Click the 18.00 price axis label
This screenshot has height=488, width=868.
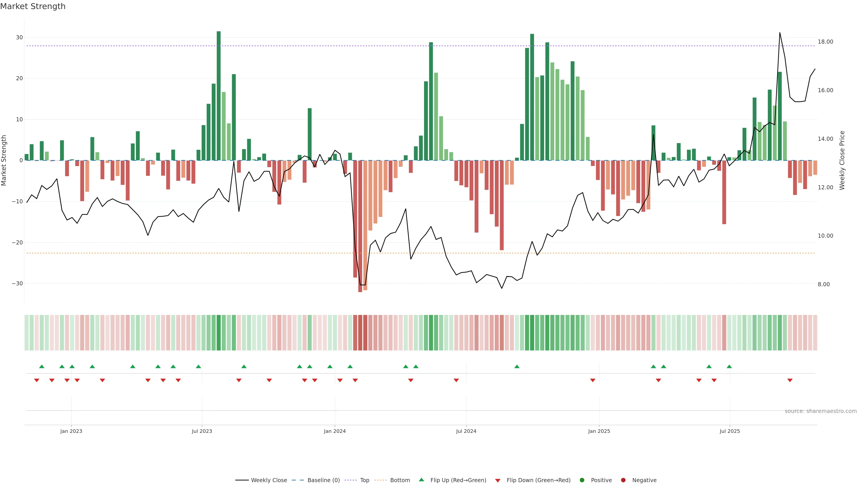(x=825, y=42)
